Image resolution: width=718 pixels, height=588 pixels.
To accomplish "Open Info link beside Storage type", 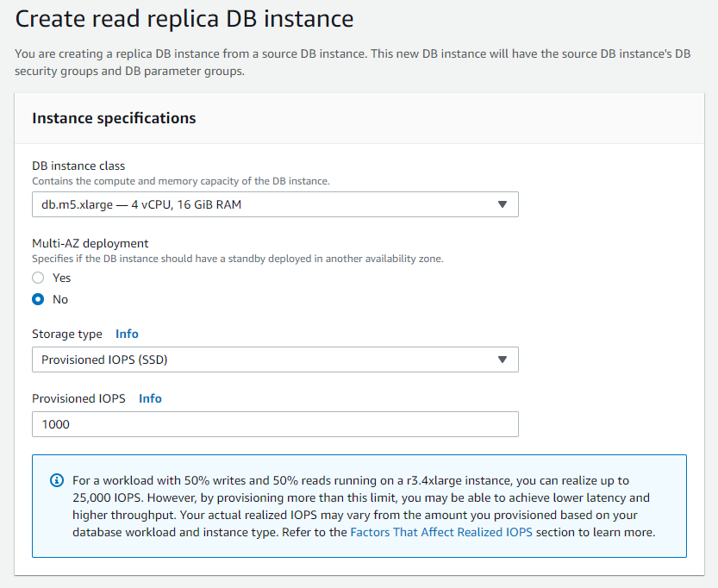I will coord(127,334).
